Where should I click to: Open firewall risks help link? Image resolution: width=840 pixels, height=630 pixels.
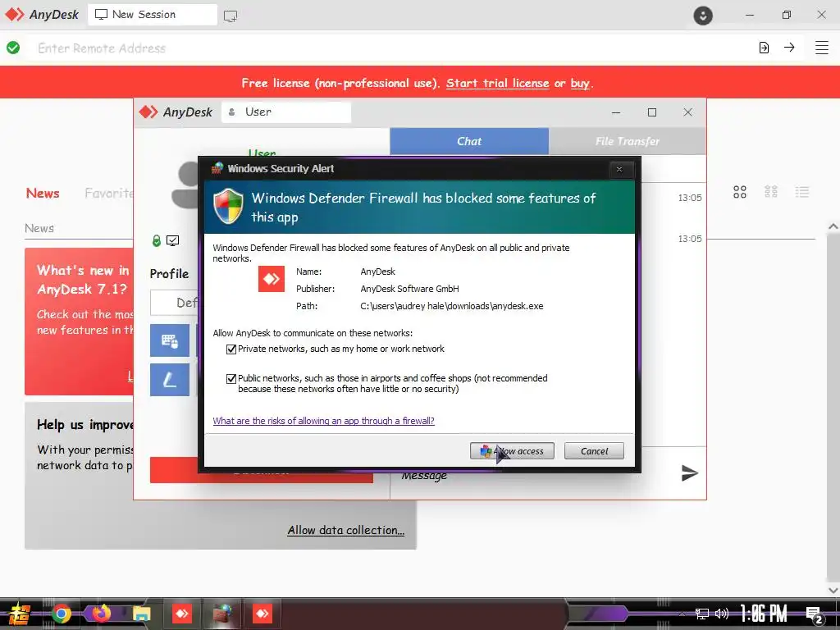pos(323,421)
